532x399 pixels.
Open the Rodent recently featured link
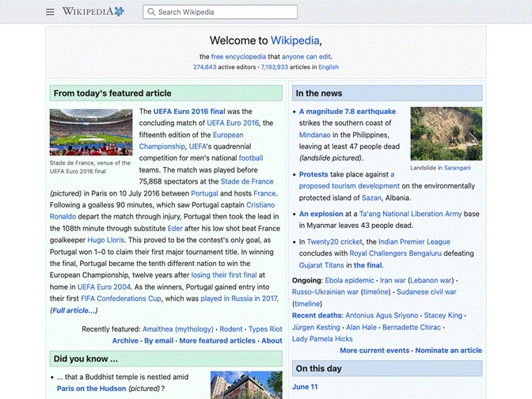point(230,329)
